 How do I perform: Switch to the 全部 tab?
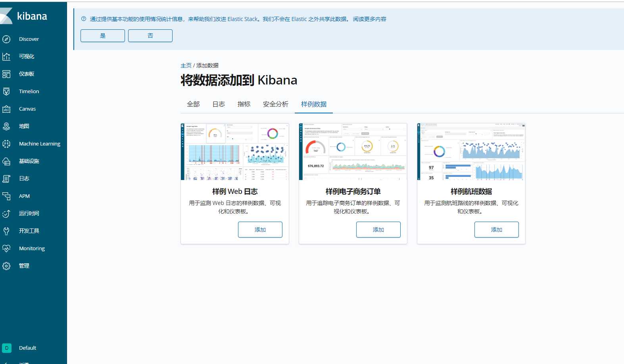tap(193, 104)
